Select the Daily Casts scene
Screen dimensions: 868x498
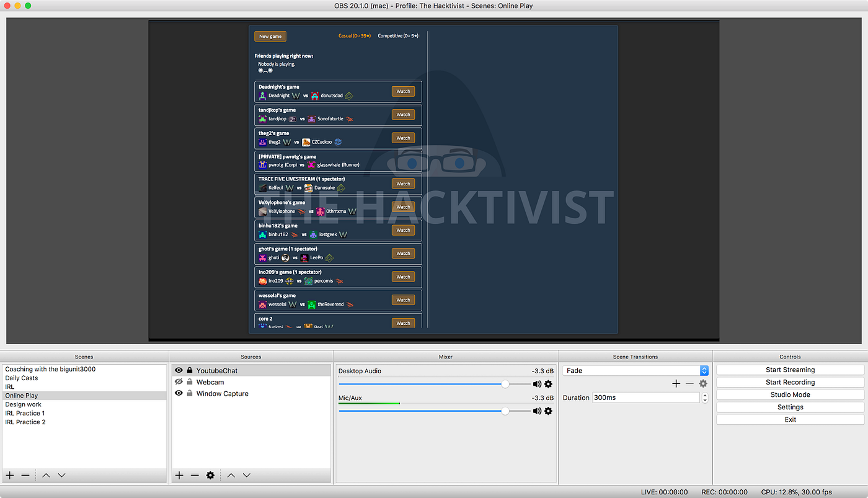point(21,378)
